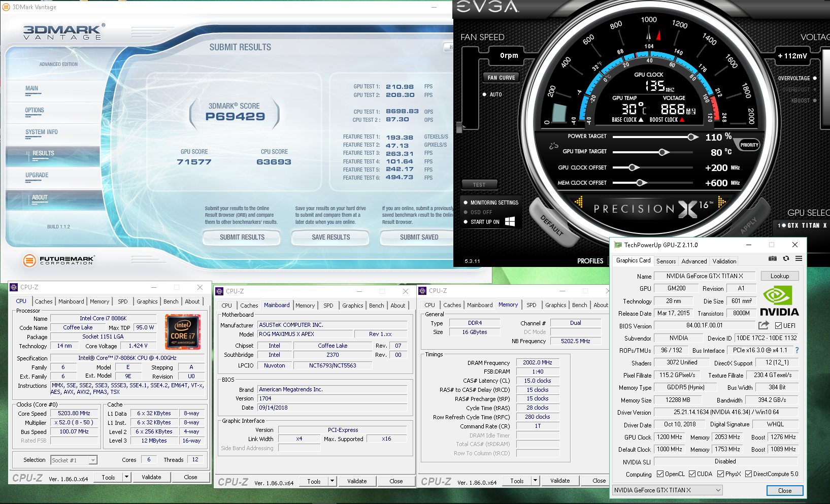Click the DRAM Frequency 2002.0 MHz value
The height and width of the screenshot is (504, 830).
pos(538,362)
